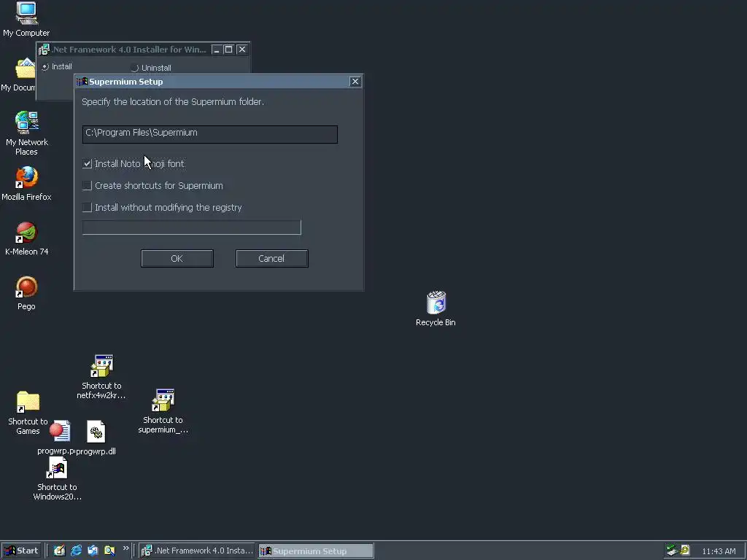Image resolution: width=747 pixels, height=560 pixels.
Task: Select Uninstall radio in .Net Framework window
Action: tap(135, 68)
